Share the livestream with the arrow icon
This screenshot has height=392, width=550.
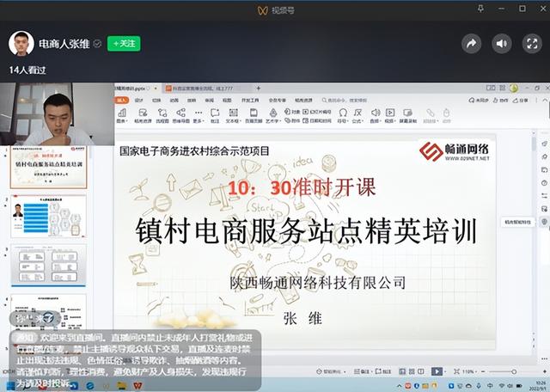[x=471, y=44]
